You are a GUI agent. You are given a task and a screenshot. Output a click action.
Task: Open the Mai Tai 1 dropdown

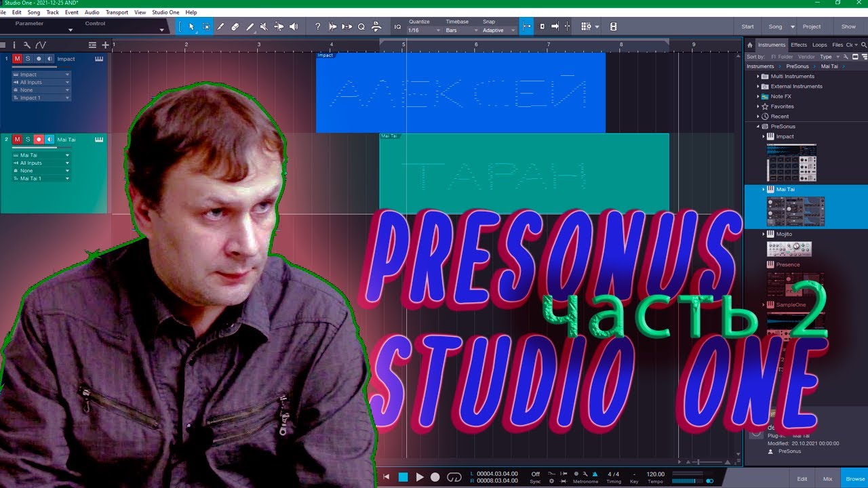pos(41,178)
